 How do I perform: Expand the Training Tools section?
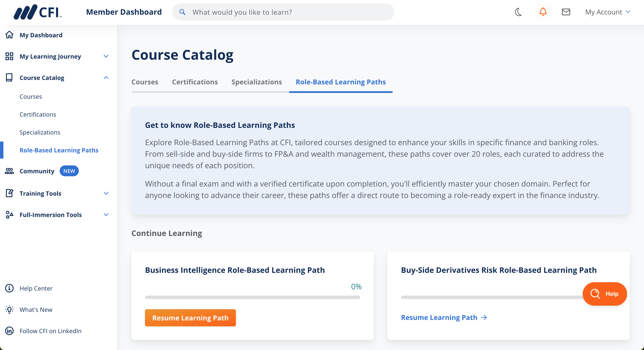(x=106, y=193)
